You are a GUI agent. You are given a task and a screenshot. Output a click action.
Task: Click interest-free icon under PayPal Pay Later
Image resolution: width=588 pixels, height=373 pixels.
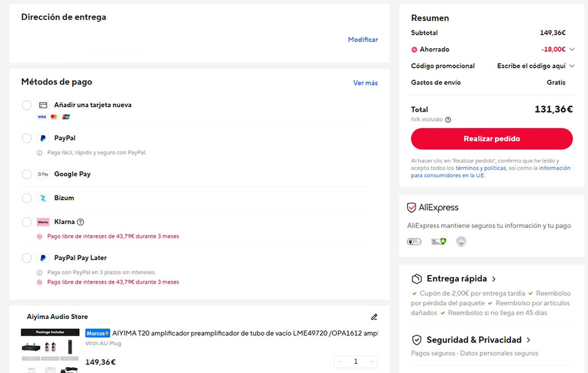click(x=39, y=283)
